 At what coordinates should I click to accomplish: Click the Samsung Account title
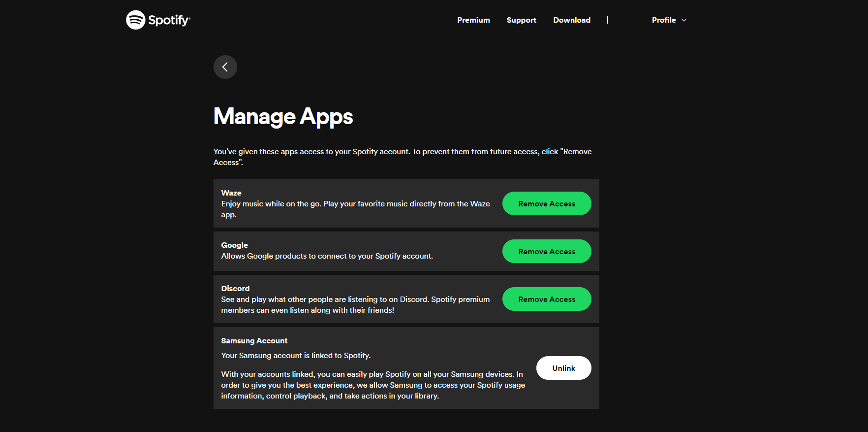254,341
